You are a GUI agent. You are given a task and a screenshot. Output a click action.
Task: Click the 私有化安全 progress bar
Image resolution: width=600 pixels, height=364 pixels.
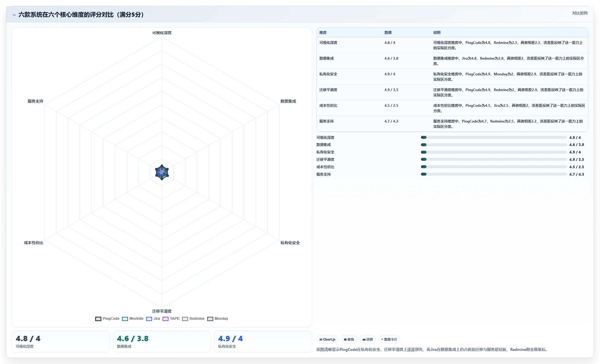point(494,152)
